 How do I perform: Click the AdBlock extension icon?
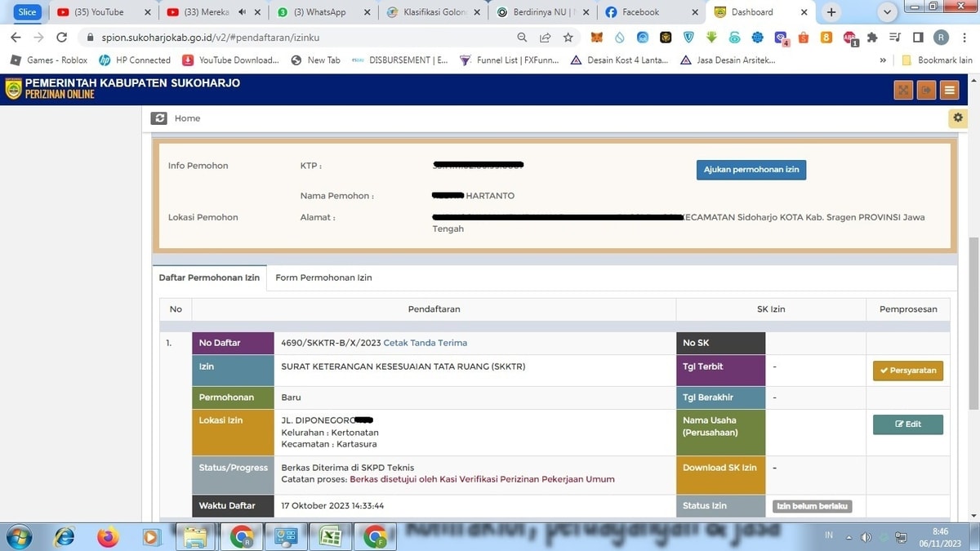(x=849, y=38)
